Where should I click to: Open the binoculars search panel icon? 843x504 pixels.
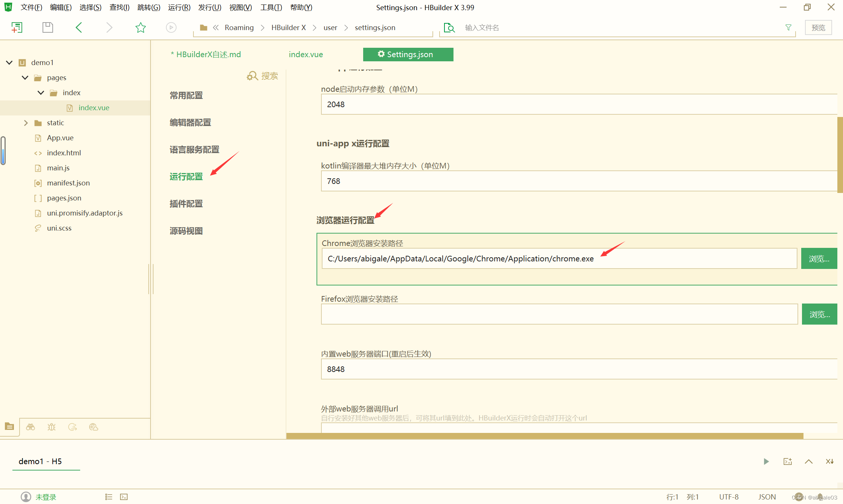click(x=30, y=427)
